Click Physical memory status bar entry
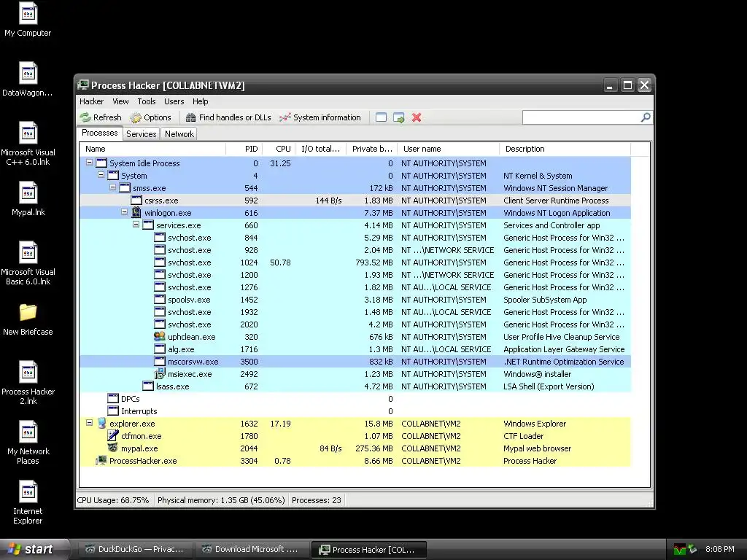The width and height of the screenshot is (747, 560). (x=221, y=500)
